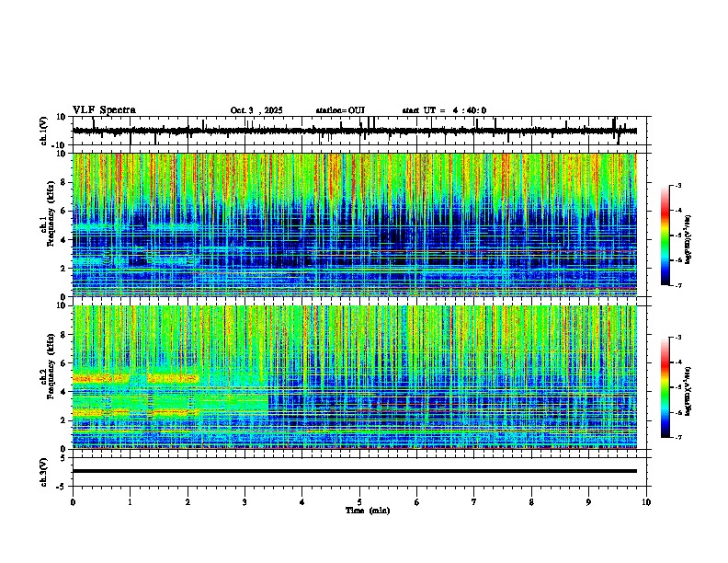Click the "-3" value atop the ch.1 colorbar
Screen dimensions: 728x563
[677, 185]
